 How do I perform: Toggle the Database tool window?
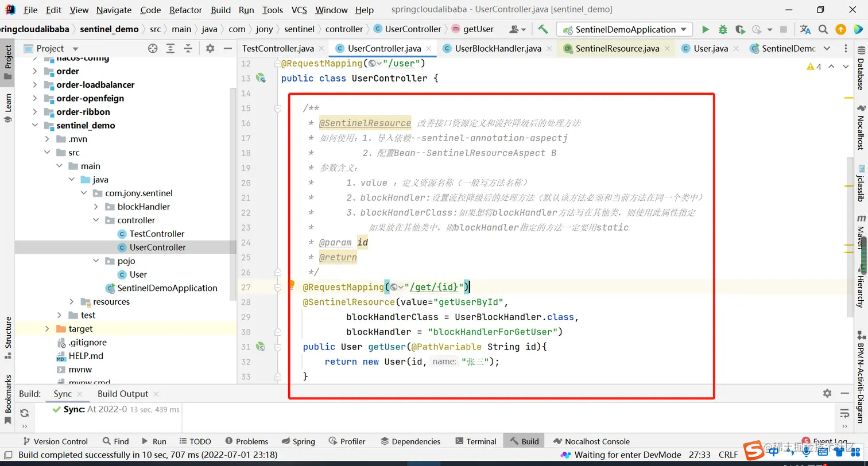pos(861,69)
